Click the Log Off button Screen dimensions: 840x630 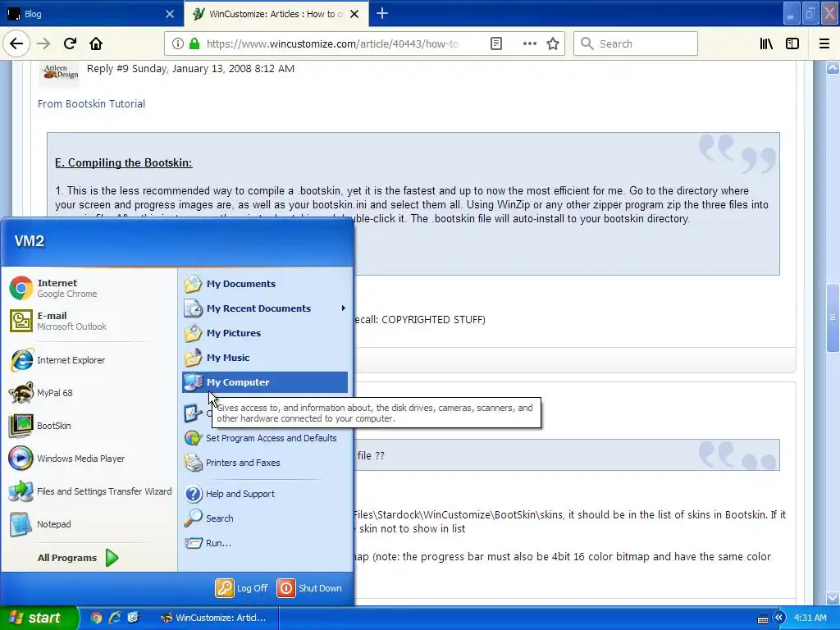(242, 588)
